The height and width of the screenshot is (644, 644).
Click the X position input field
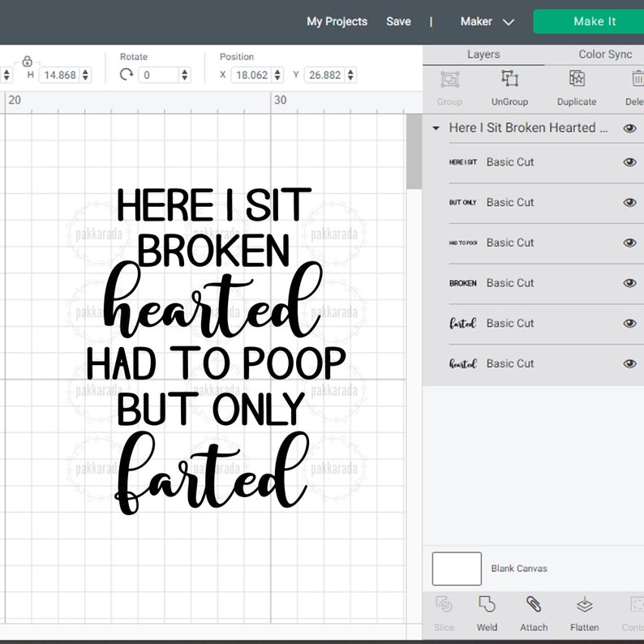[x=252, y=75]
